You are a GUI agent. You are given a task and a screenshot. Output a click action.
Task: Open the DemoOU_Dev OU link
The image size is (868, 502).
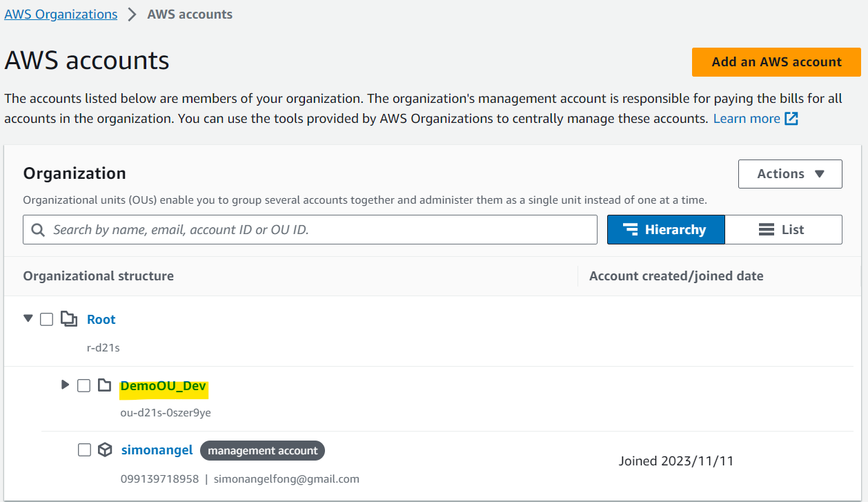[164, 387]
